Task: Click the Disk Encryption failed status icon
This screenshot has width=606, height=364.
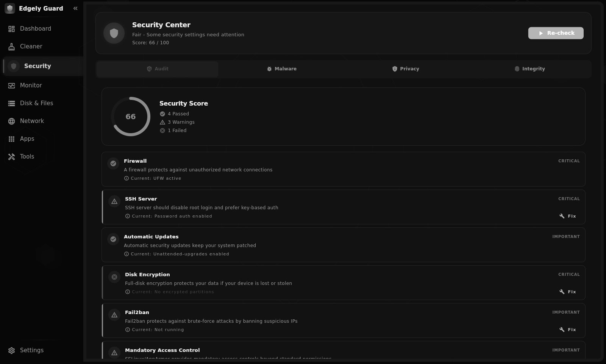Action: [114, 277]
